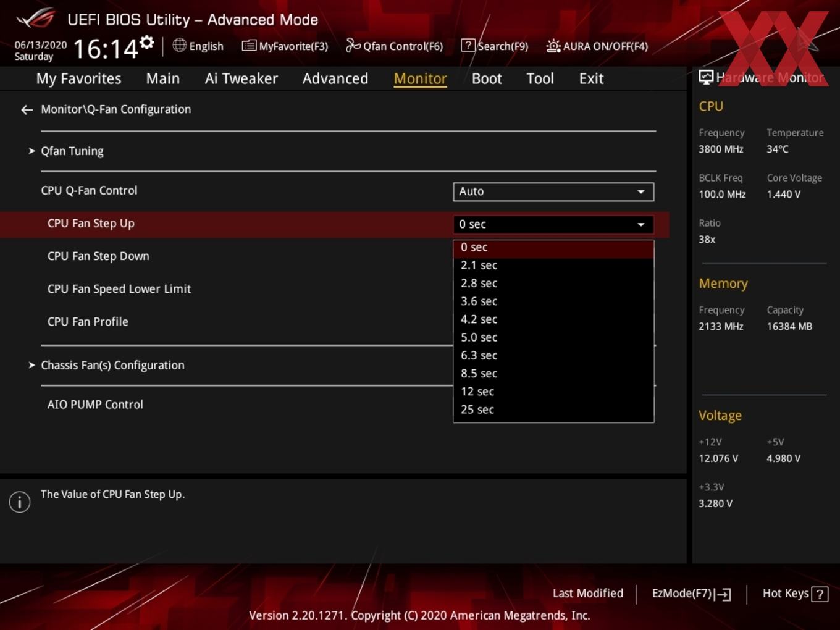Click the Hot Keys question mark icon

pos(820,594)
